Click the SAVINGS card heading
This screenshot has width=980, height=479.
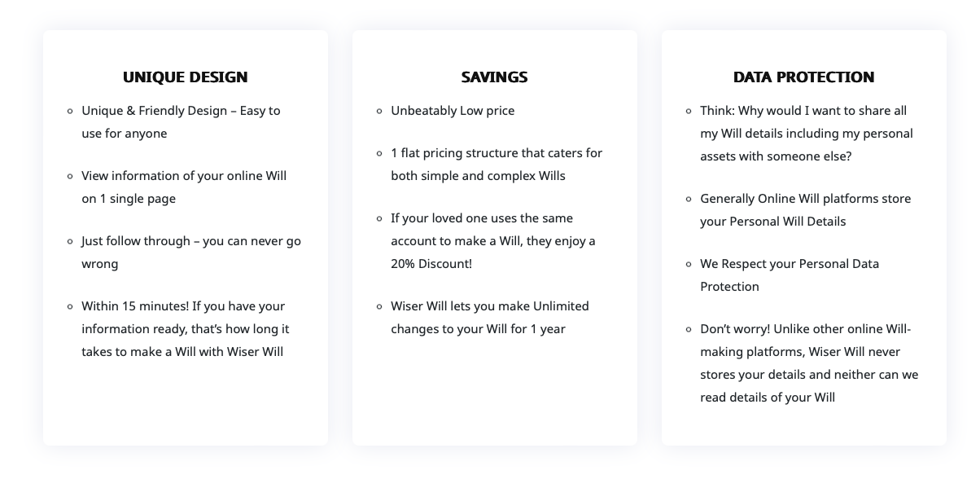(x=494, y=77)
